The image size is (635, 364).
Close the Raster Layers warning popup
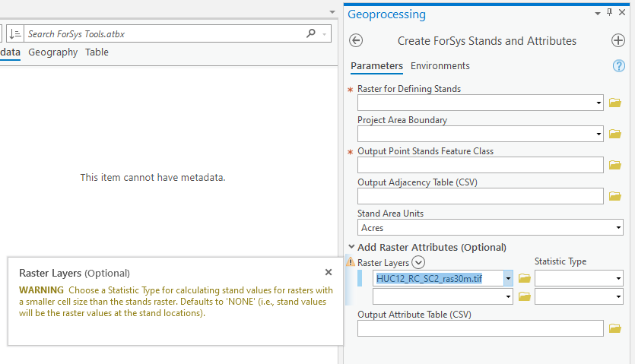(329, 272)
